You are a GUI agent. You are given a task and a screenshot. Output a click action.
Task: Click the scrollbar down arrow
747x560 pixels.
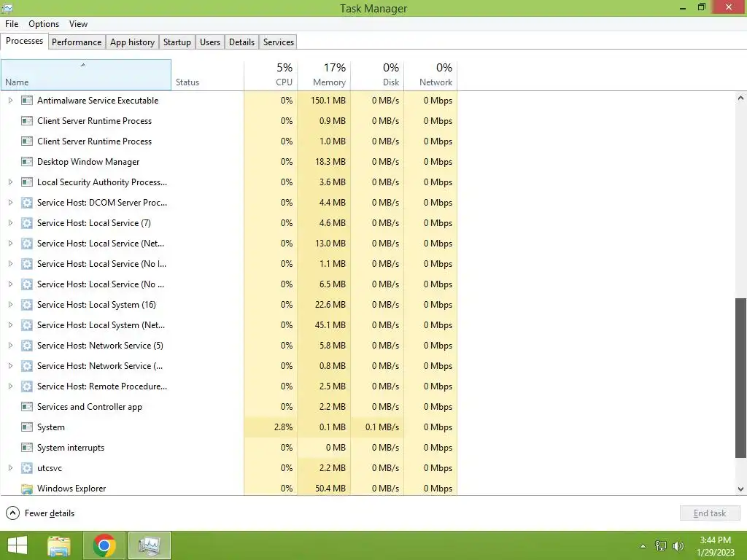[x=740, y=489]
